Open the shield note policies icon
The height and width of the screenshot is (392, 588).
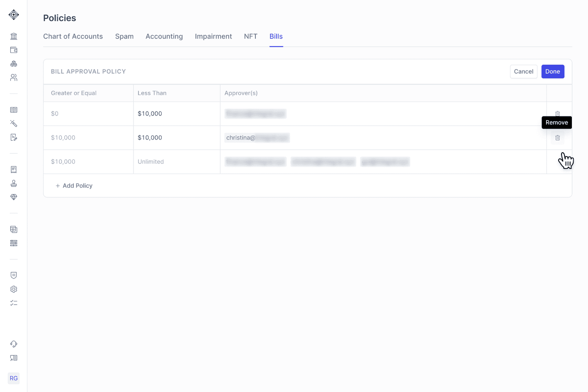pyautogui.click(x=14, y=275)
